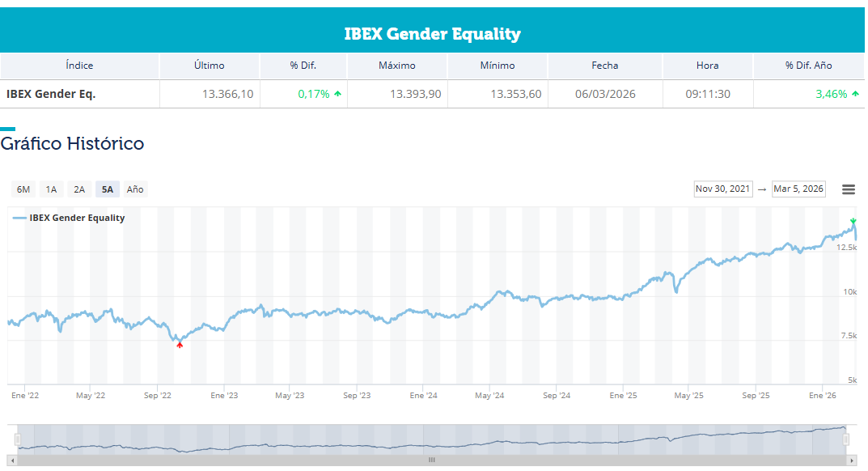The height and width of the screenshot is (471, 868).
Task: Select the 1A range button
Action: point(51,189)
